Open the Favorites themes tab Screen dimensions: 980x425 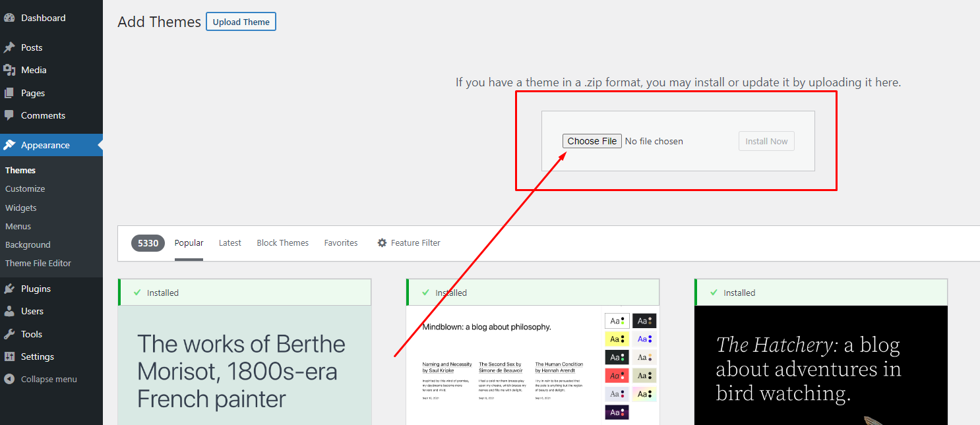(341, 243)
